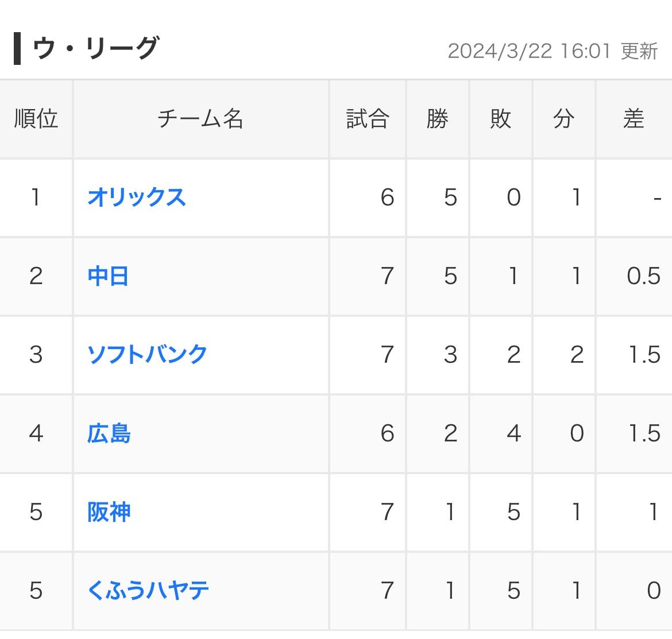This screenshot has width=672, height=639.
Task: Open the 広島 team link
Action: click(109, 433)
